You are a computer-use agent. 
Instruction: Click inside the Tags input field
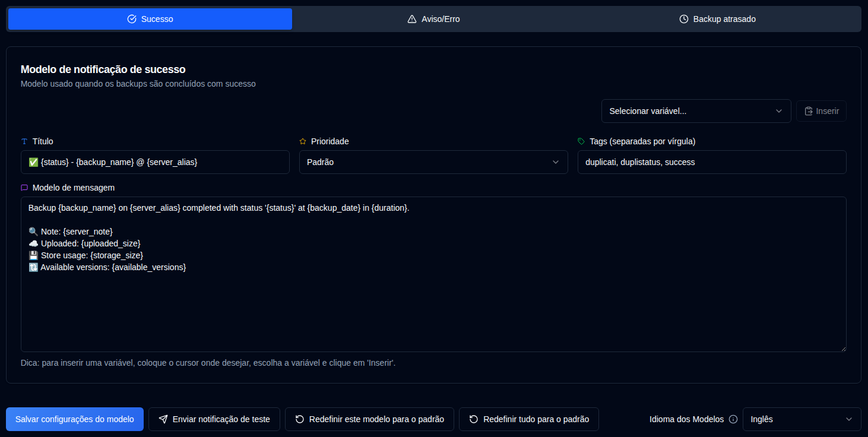pos(712,161)
